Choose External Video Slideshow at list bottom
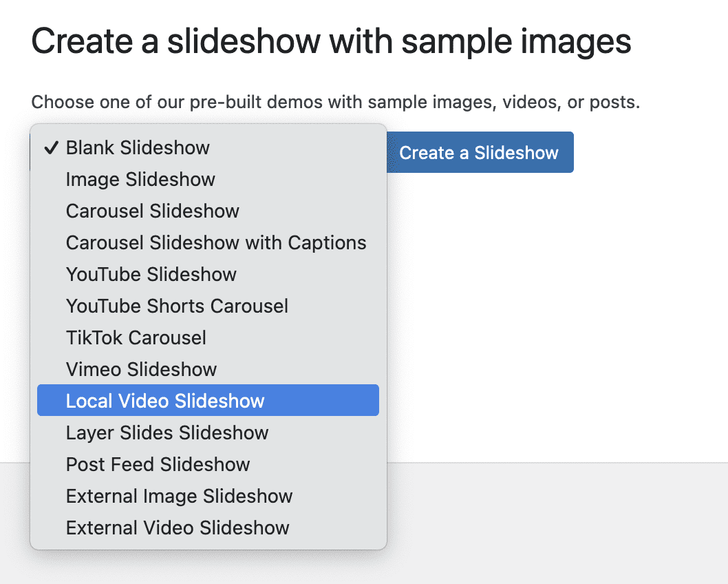 (178, 528)
